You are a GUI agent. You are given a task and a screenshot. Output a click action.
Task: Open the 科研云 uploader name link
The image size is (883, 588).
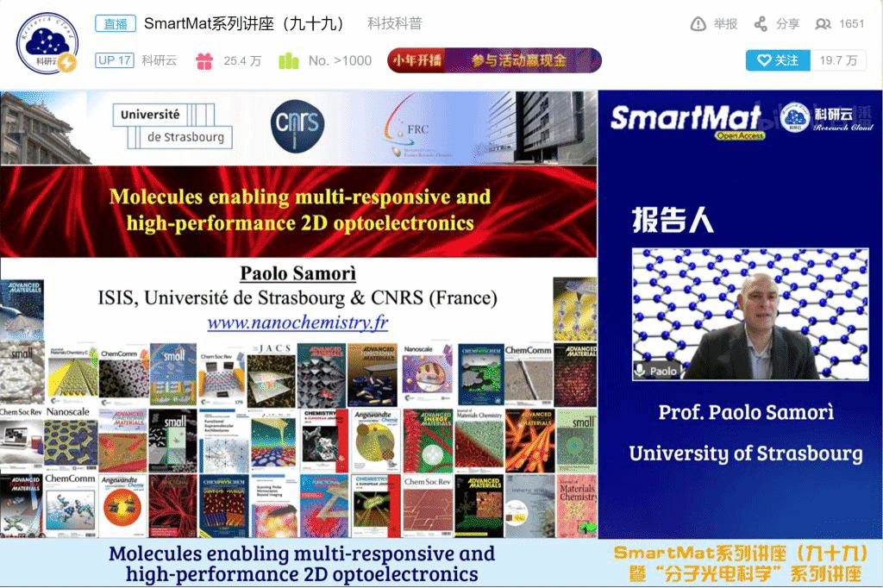coord(160,60)
